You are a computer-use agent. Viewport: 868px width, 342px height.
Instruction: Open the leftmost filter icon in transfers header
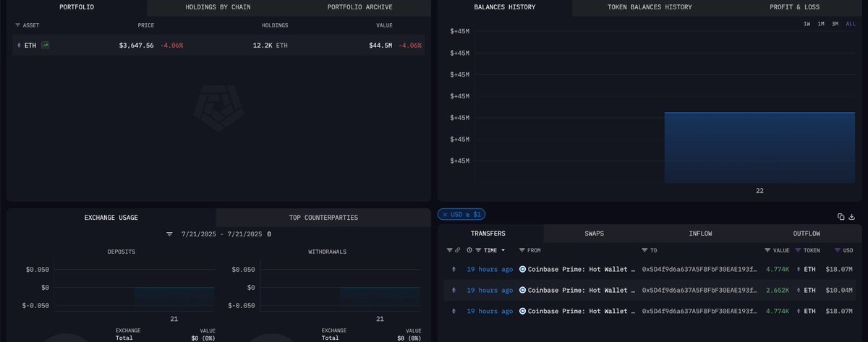(x=449, y=250)
